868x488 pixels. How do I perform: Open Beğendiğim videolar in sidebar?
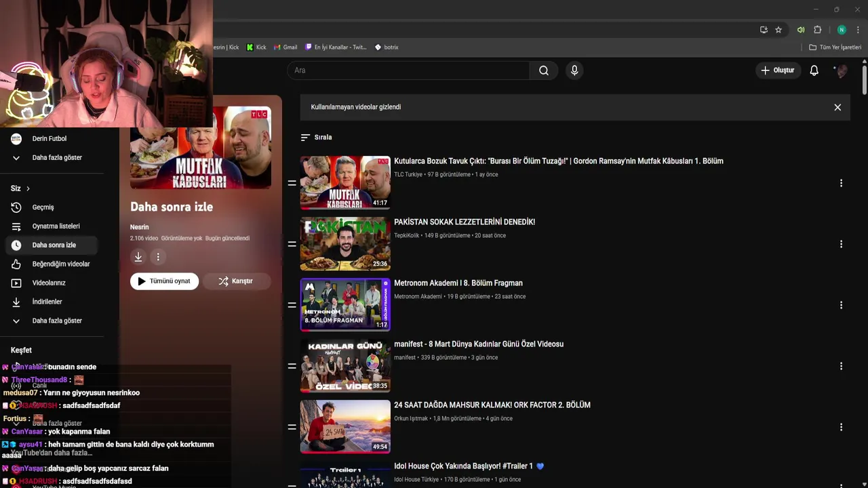point(52,264)
